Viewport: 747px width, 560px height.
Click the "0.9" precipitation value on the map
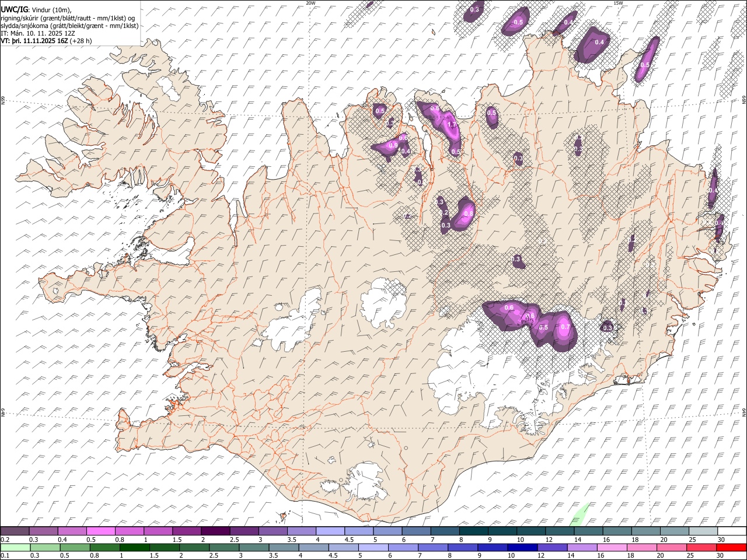(393, 145)
